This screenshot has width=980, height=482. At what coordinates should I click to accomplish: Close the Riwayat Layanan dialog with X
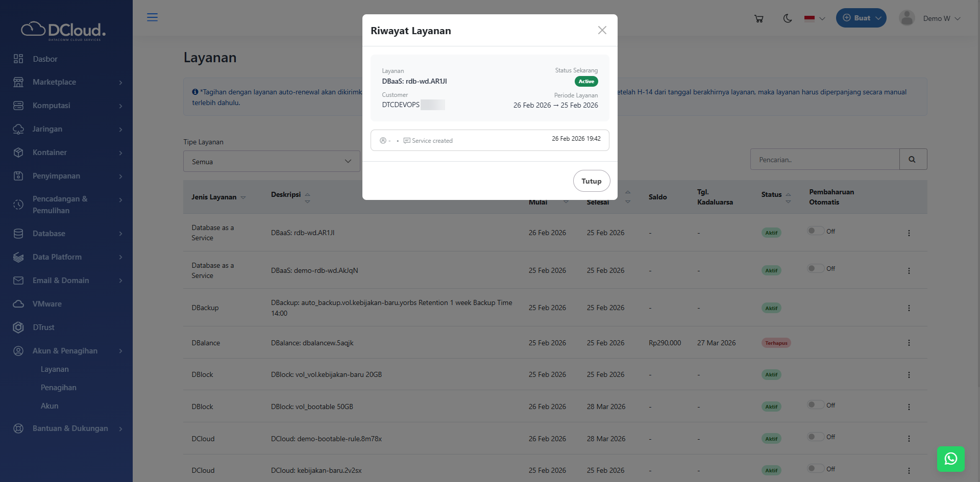(x=602, y=30)
